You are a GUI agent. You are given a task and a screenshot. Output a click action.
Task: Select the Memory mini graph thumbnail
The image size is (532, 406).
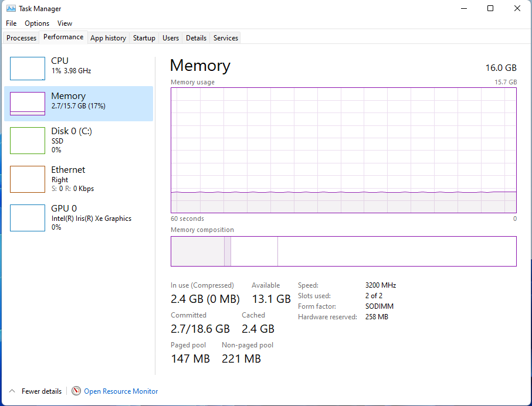coord(28,103)
